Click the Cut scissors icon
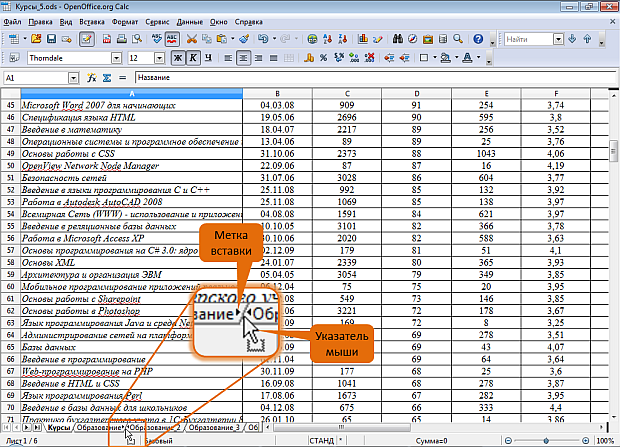Viewport: 620px width, 447px height. 192,39
